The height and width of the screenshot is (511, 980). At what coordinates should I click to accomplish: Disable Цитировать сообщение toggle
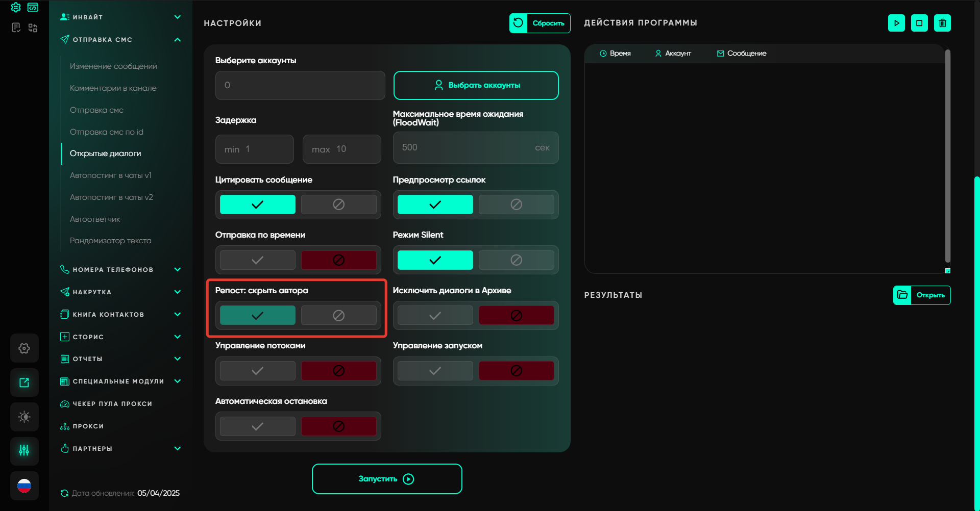tap(338, 205)
